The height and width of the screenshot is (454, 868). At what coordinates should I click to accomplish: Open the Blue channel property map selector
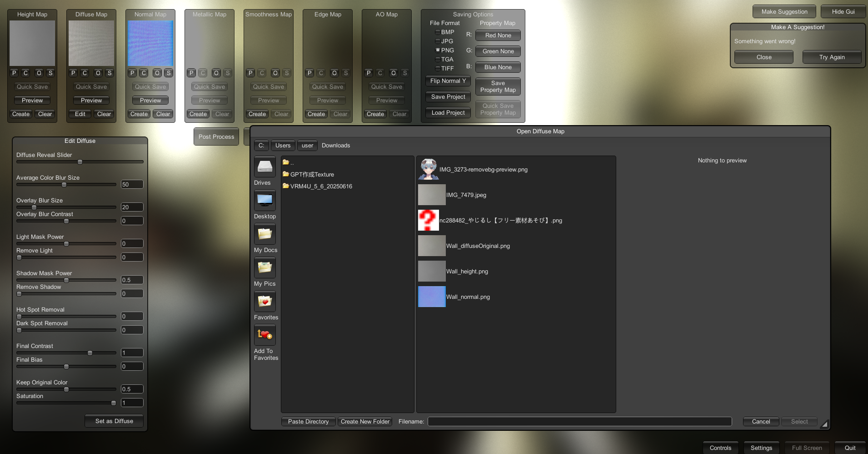[498, 67]
